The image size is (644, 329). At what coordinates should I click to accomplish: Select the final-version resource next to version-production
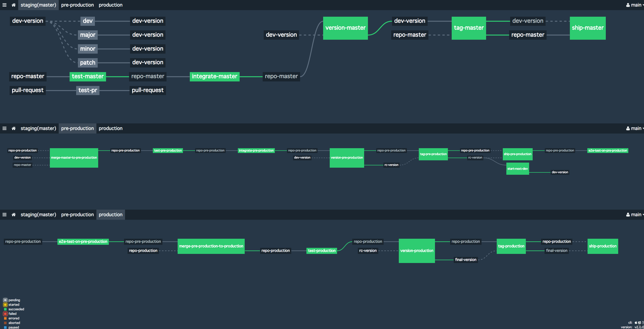click(x=466, y=260)
